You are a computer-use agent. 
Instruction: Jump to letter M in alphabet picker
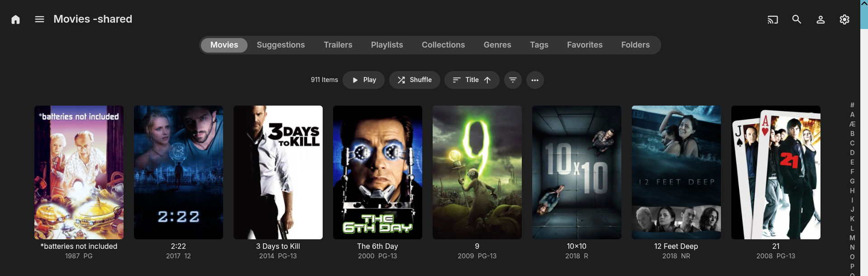852,238
